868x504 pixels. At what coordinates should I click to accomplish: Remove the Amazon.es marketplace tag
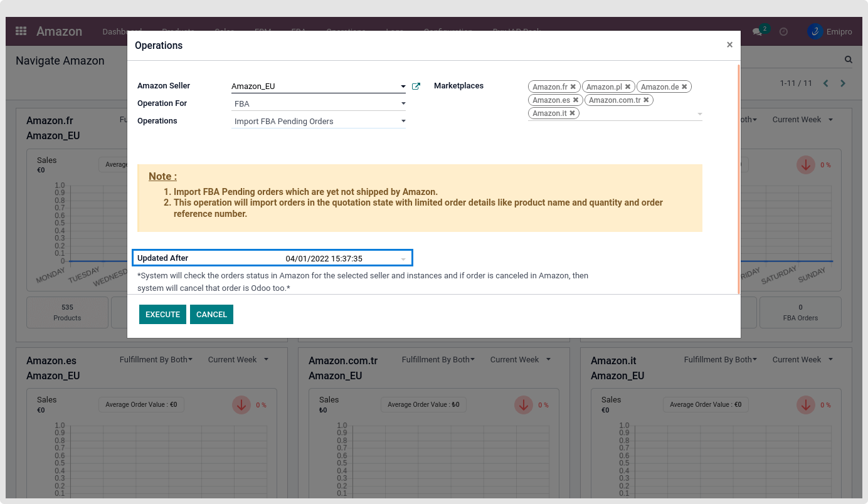tap(576, 100)
